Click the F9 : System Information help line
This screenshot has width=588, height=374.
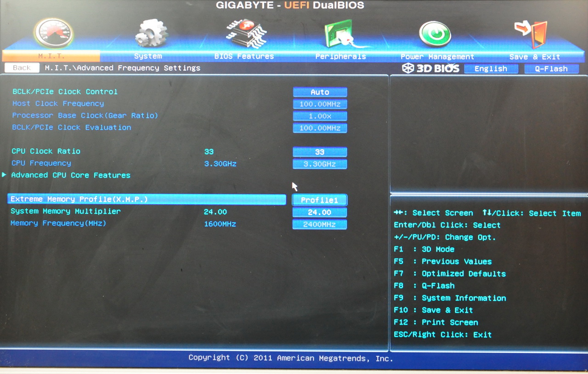coord(450,298)
